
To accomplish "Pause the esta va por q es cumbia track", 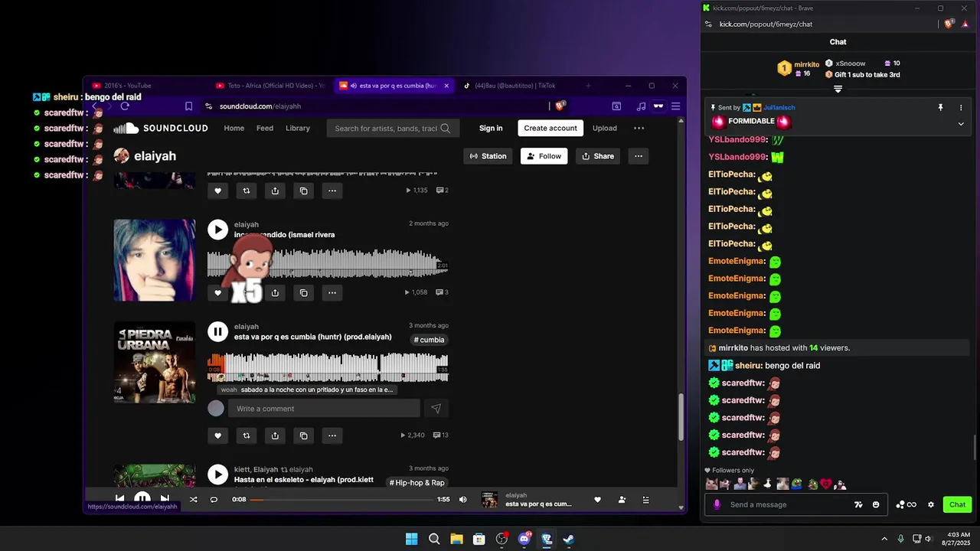I will [x=217, y=331].
